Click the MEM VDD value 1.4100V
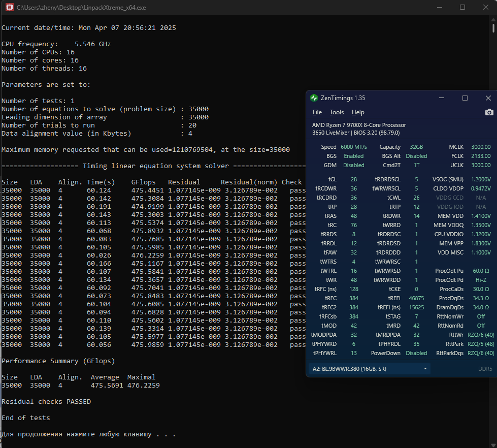This screenshot has width=497, height=448. pyautogui.click(x=481, y=216)
